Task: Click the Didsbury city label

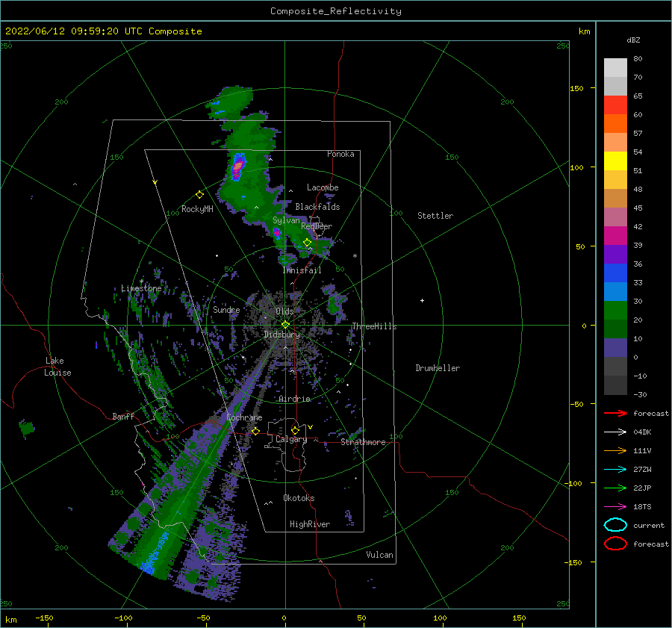Action: (x=281, y=335)
